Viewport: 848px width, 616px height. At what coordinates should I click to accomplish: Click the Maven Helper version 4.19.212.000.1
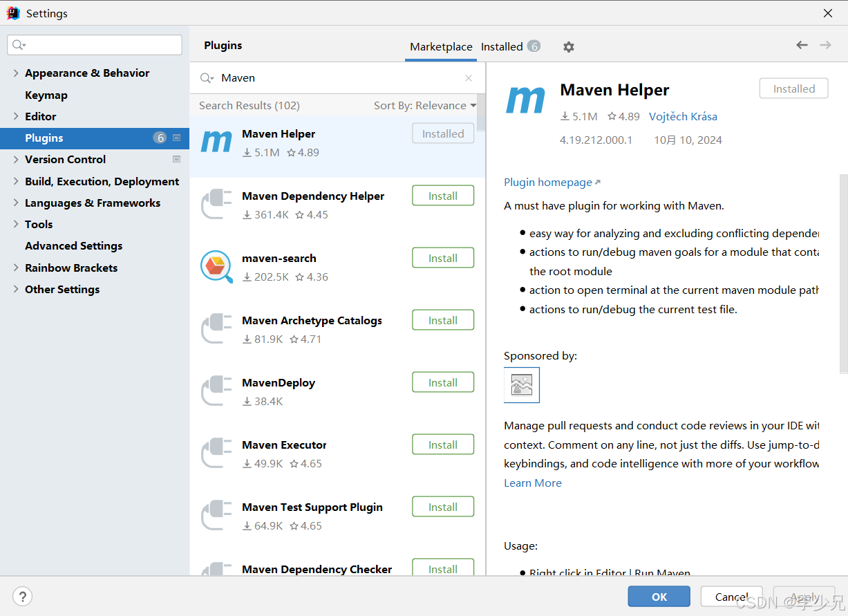tap(596, 140)
